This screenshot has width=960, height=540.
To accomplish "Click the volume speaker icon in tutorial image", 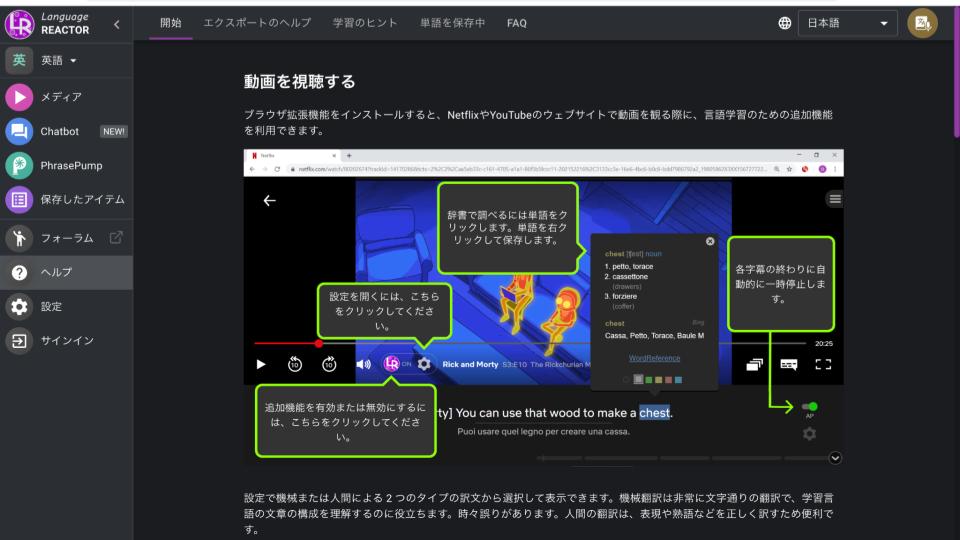I will [x=364, y=364].
